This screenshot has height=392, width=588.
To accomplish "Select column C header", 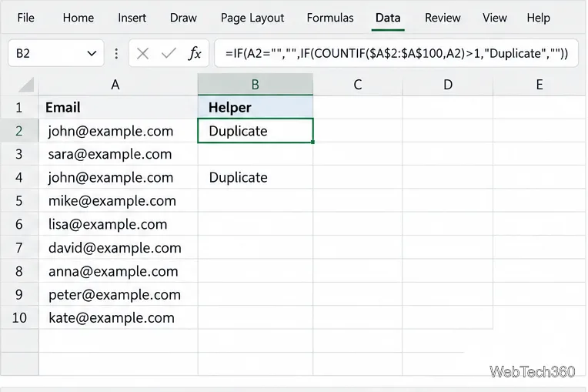I will click(358, 85).
